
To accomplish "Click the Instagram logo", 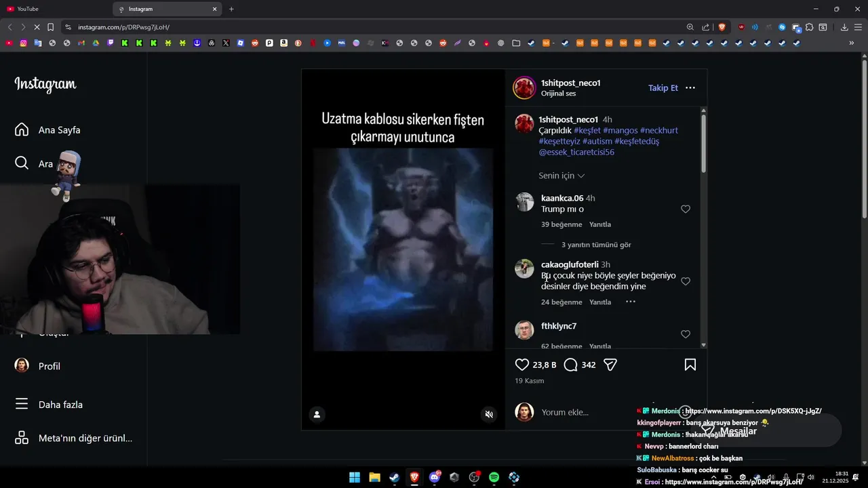I will 45,84.
